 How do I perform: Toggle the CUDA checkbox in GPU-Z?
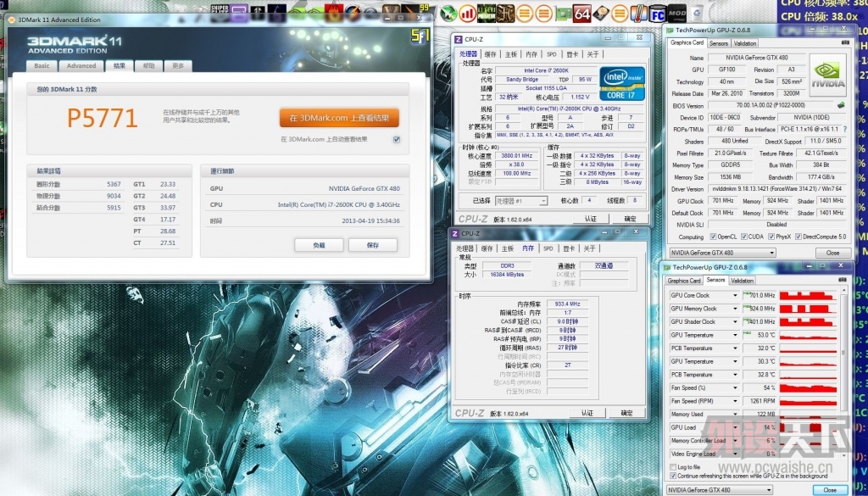click(744, 237)
